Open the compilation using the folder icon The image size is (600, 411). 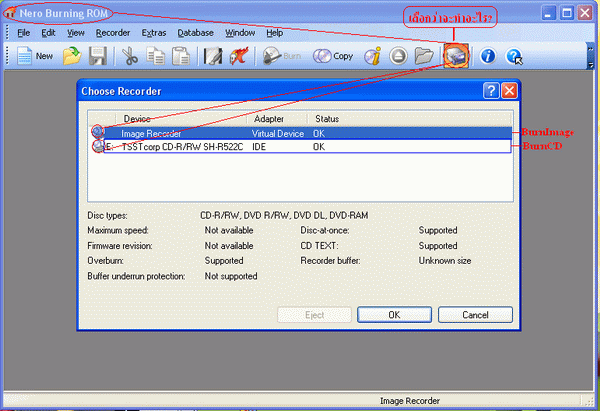tap(72, 56)
